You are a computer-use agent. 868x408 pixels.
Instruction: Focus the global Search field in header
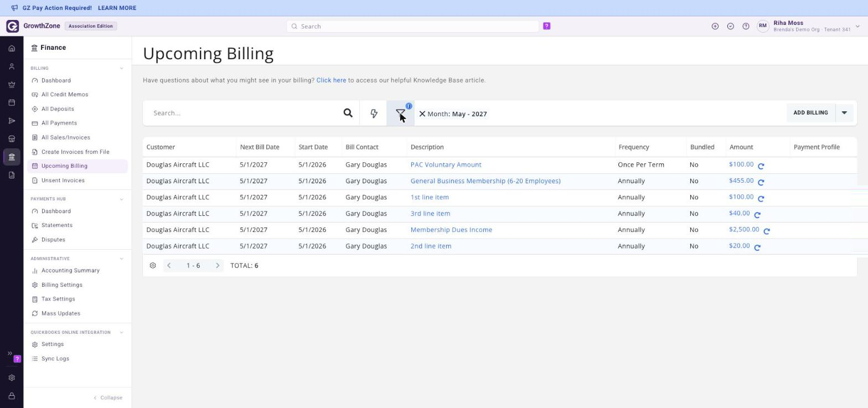coord(412,26)
